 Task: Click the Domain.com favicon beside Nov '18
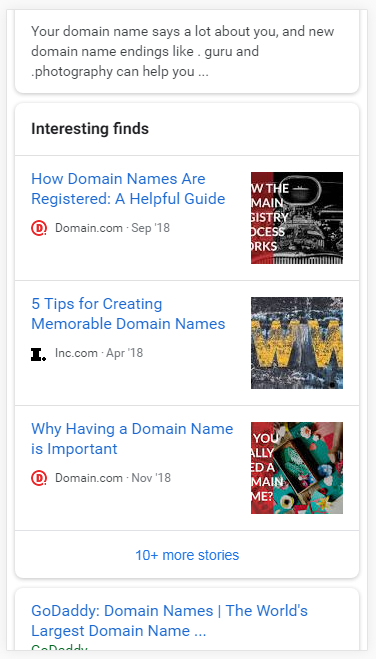(x=39, y=478)
